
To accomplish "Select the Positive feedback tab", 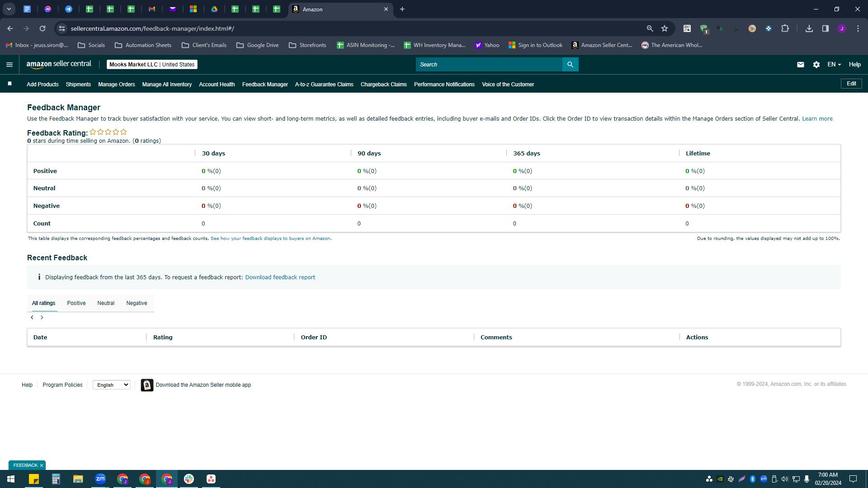I will tap(76, 303).
